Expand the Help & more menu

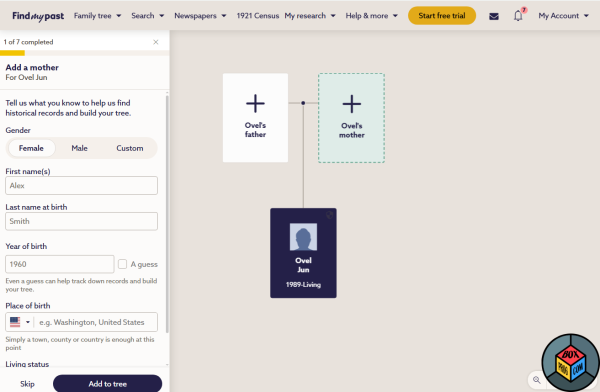[372, 16]
